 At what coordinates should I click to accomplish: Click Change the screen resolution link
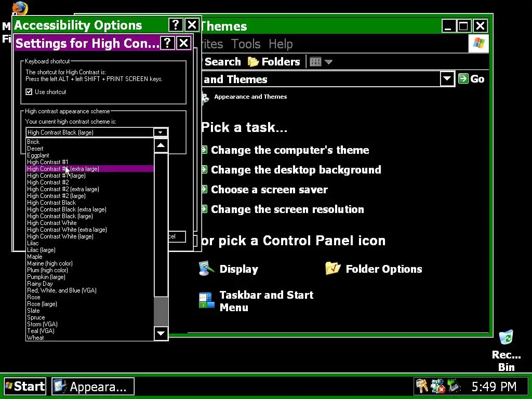287,209
